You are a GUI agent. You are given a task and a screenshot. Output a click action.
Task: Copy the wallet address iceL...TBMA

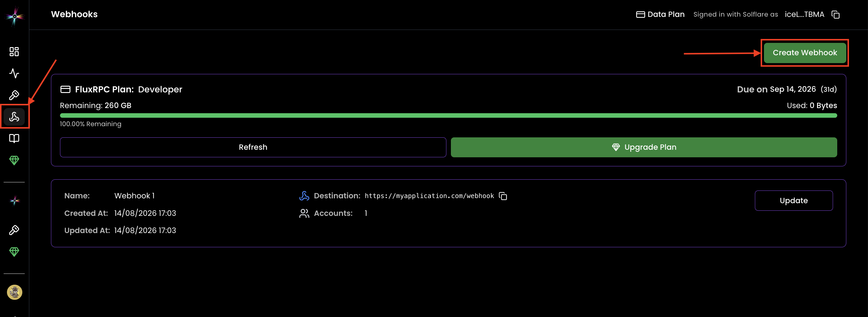[835, 14]
